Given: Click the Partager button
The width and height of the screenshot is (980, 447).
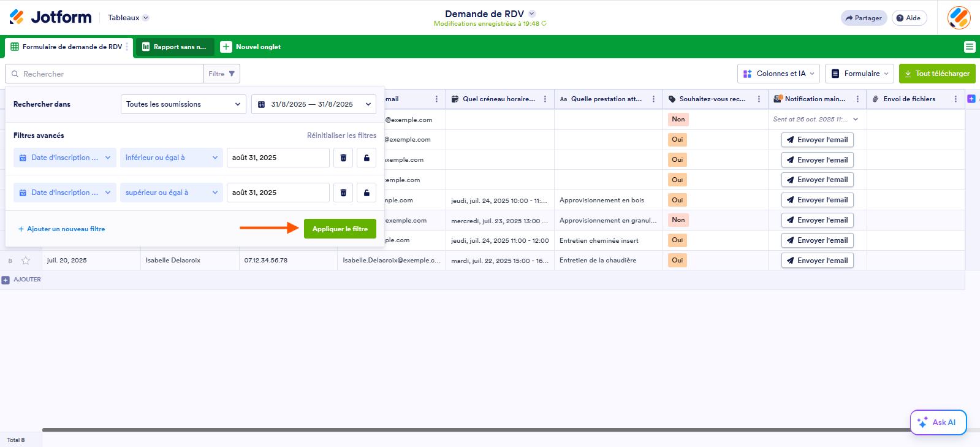Looking at the screenshot, I should (x=864, y=18).
